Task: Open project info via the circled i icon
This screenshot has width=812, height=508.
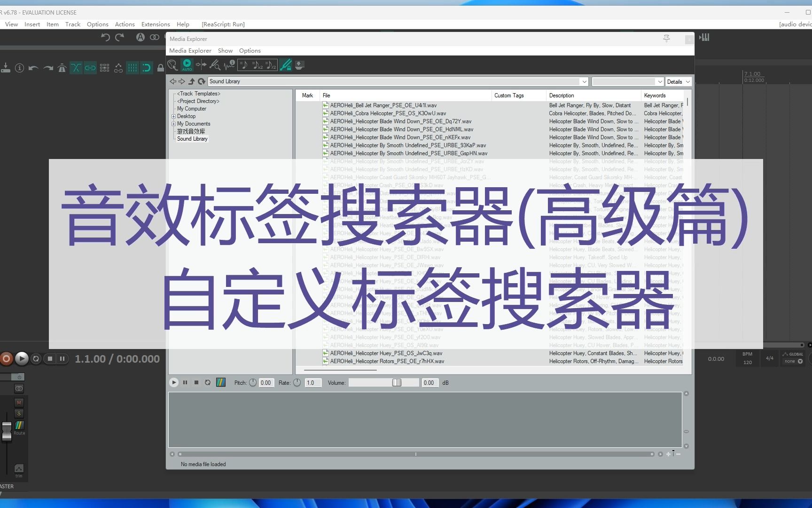Action: coord(19,68)
